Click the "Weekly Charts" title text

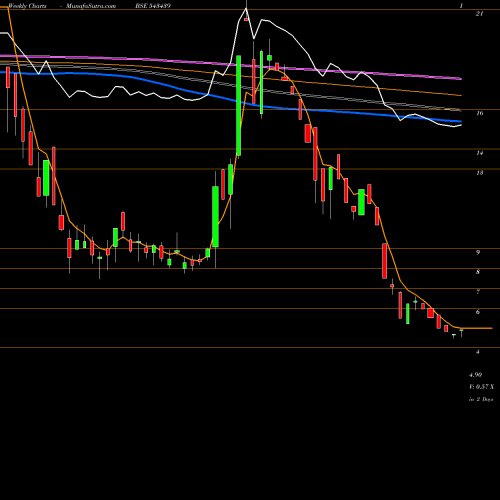coord(28,6)
